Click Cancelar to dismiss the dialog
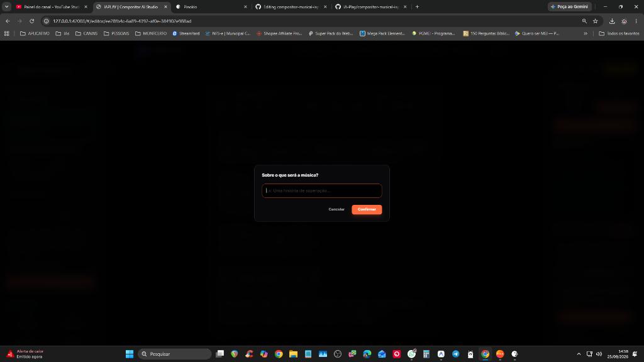This screenshot has height=362, width=644. coord(336,209)
